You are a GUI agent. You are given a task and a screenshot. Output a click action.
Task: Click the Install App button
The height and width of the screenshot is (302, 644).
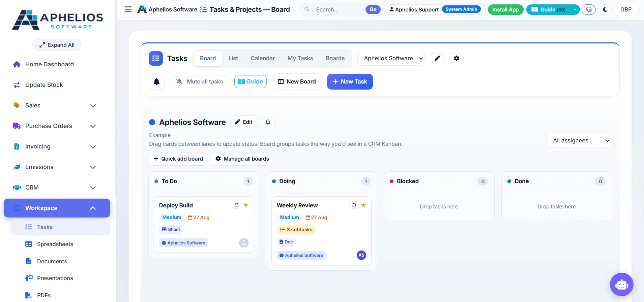[x=505, y=9]
